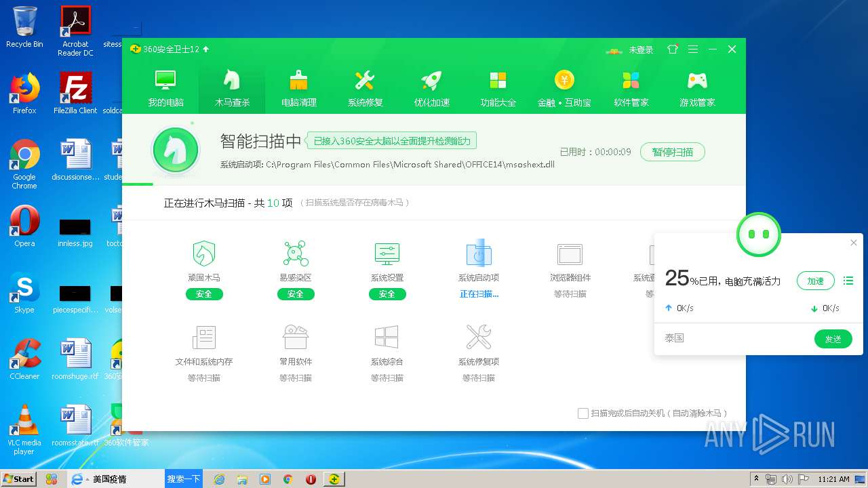Viewport: 868px width, 488px height.
Task: Click 暂停扫描 button
Action: coord(673,152)
